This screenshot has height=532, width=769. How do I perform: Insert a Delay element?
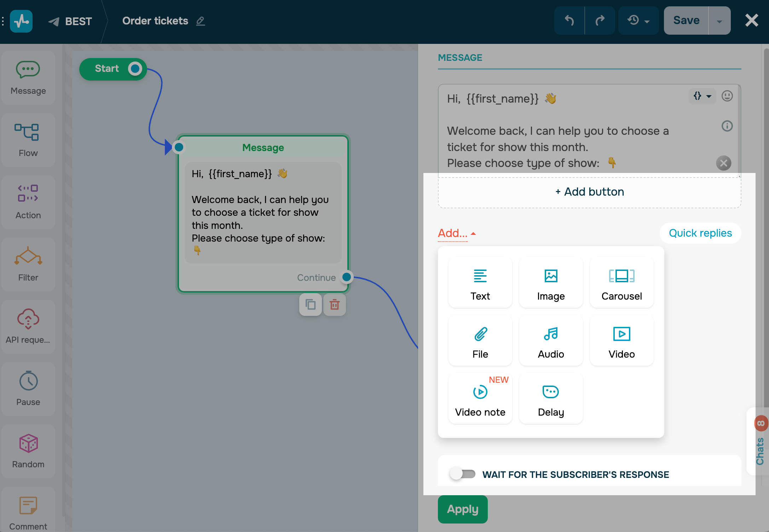coord(551,399)
